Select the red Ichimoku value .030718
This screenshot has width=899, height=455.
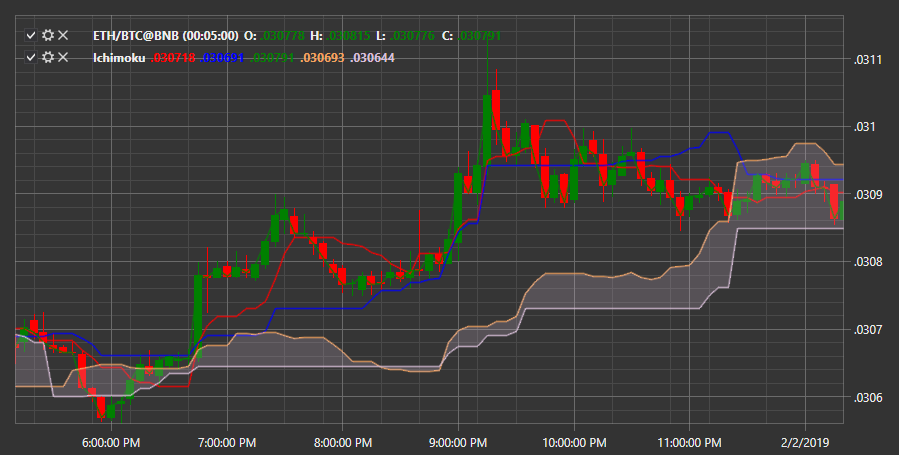[x=173, y=58]
